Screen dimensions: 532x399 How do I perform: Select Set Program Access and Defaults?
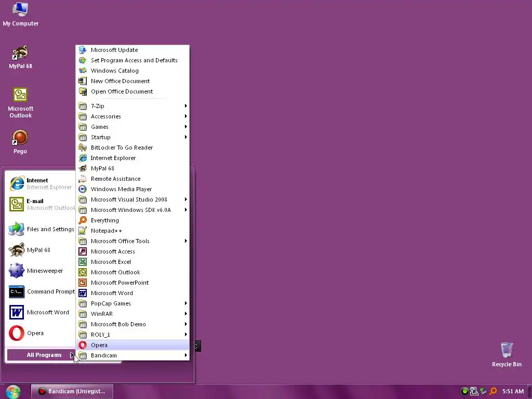132,60
